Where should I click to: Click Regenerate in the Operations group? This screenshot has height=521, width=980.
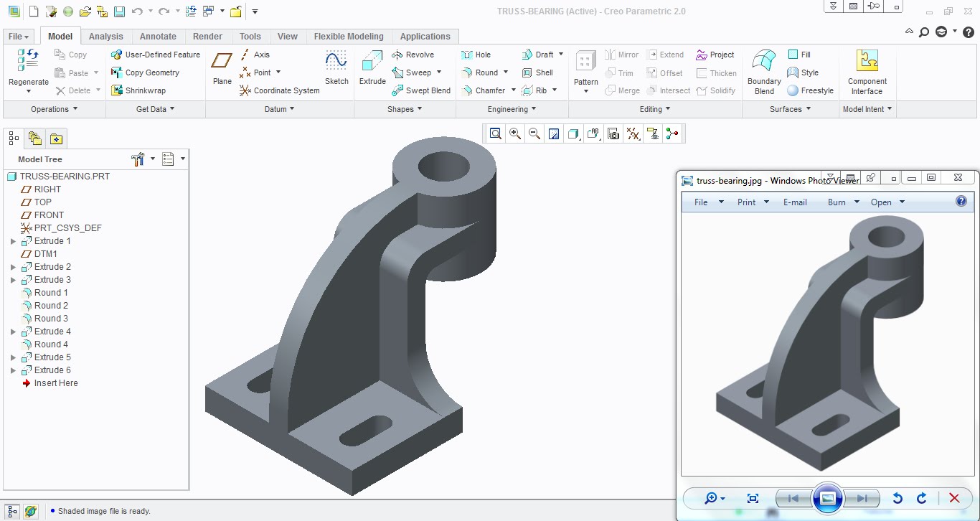[x=27, y=68]
